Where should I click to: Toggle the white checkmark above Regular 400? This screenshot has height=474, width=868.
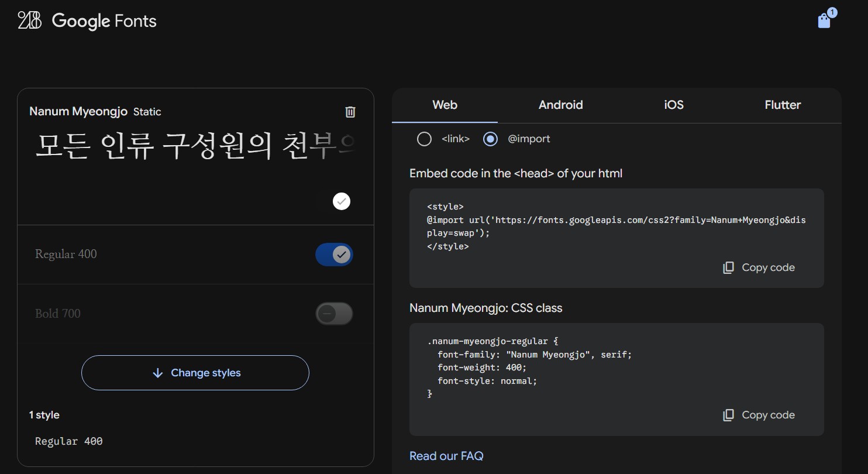342,201
